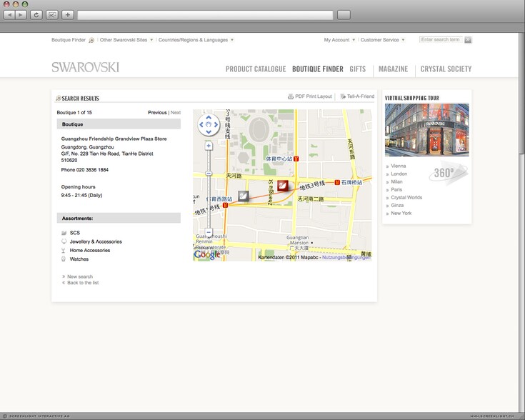Zoom in the map with plus button
This screenshot has height=420, width=525.
[209, 146]
